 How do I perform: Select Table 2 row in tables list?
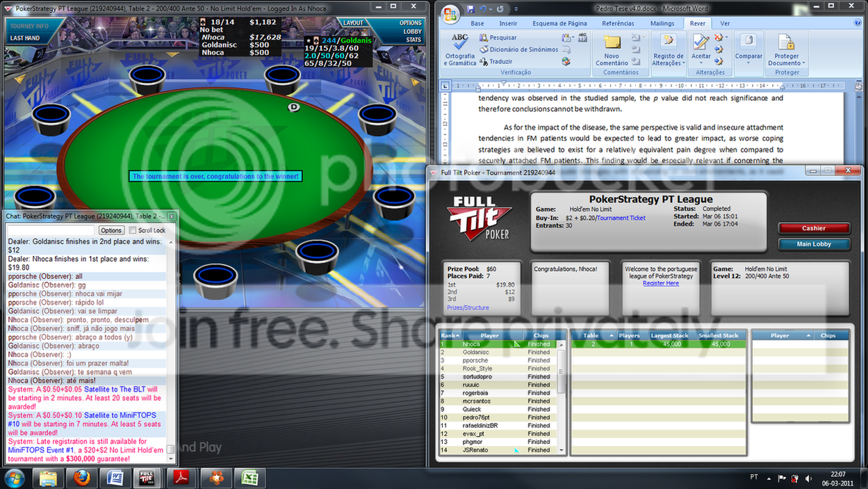pos(658,344)
